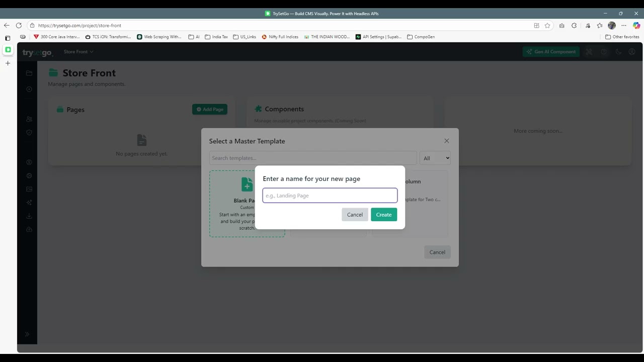
Task: Open the 300 Core Java Interv... bookmark
Action: 56,37
